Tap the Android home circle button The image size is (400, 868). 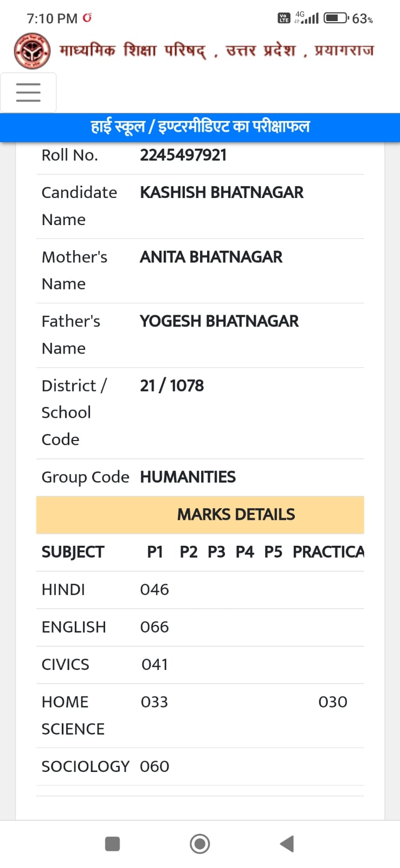[x=200, y=844]
